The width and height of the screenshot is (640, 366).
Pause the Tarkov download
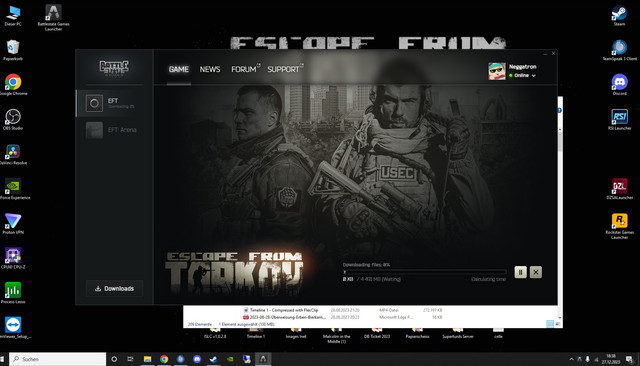click(520, 272)
